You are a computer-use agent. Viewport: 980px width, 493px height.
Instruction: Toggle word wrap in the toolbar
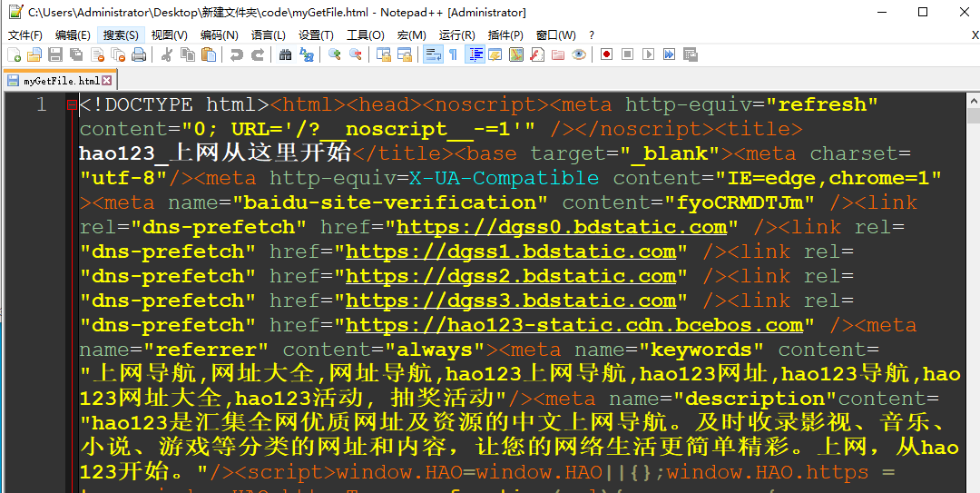point(433,54)
